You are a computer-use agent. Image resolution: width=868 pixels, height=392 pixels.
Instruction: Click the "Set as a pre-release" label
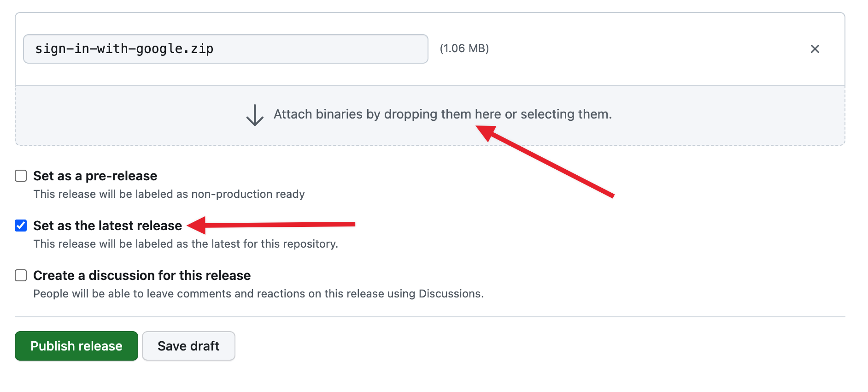pyautogui.click(x=95, y=176)
